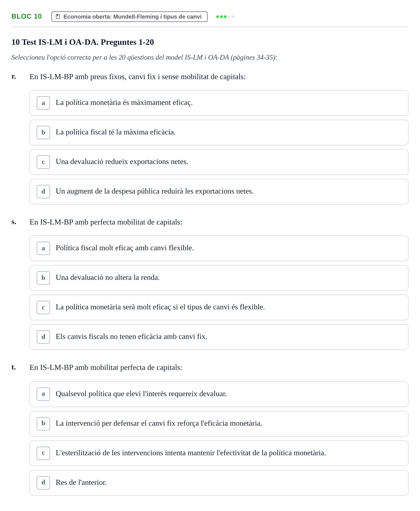
Task: Open the Economia oberta topic badge
Action: [130, 17]
